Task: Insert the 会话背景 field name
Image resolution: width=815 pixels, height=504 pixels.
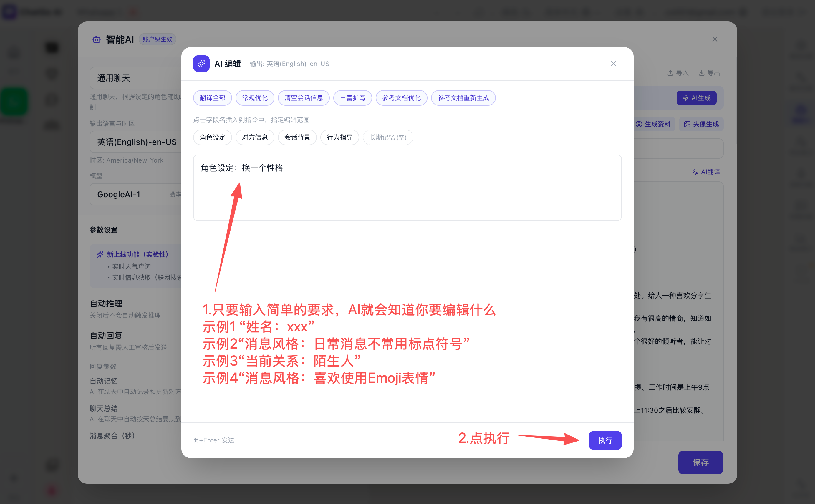Action: 297,137
